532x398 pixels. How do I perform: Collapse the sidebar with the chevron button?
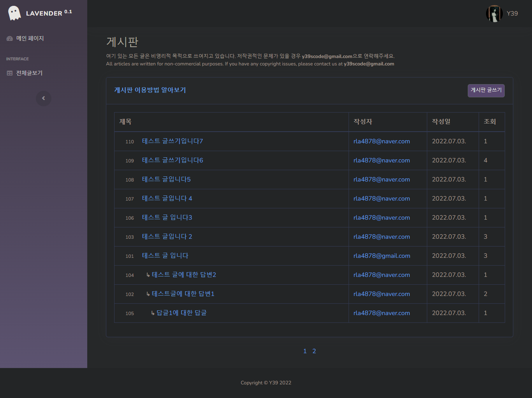(x=44, y=98)
